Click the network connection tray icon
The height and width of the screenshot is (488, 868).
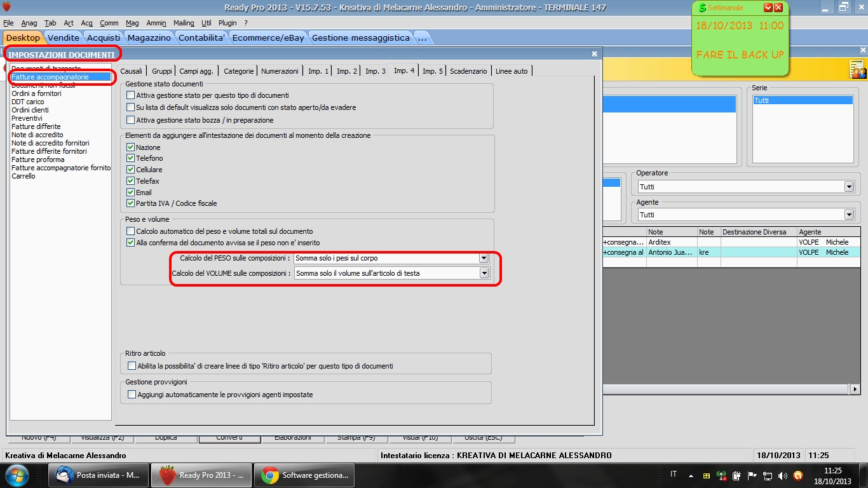[768, 475]
